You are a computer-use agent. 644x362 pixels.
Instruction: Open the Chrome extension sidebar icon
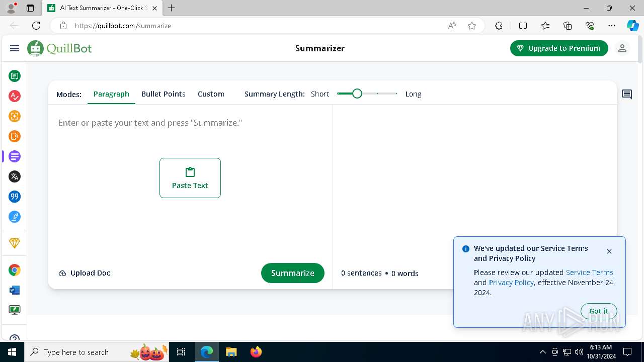point(15,270)
